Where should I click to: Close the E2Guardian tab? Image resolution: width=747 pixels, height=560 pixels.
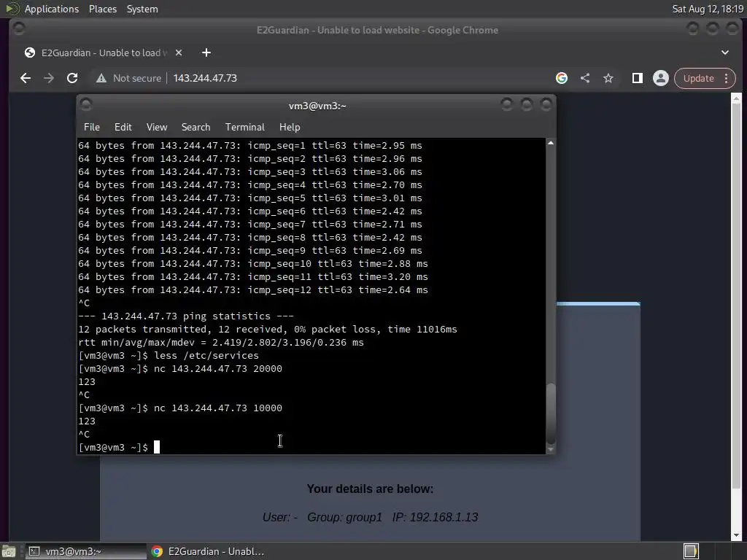pos(179,52)
